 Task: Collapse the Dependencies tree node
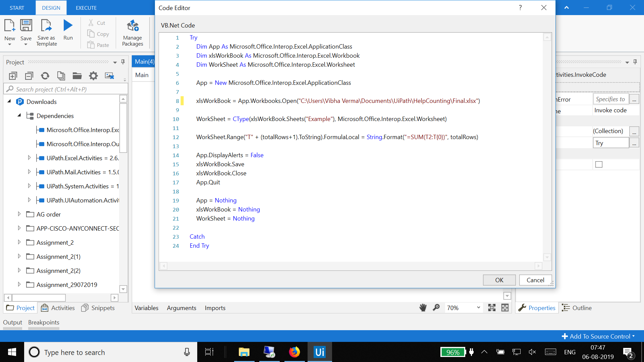(x=19, y=115)
